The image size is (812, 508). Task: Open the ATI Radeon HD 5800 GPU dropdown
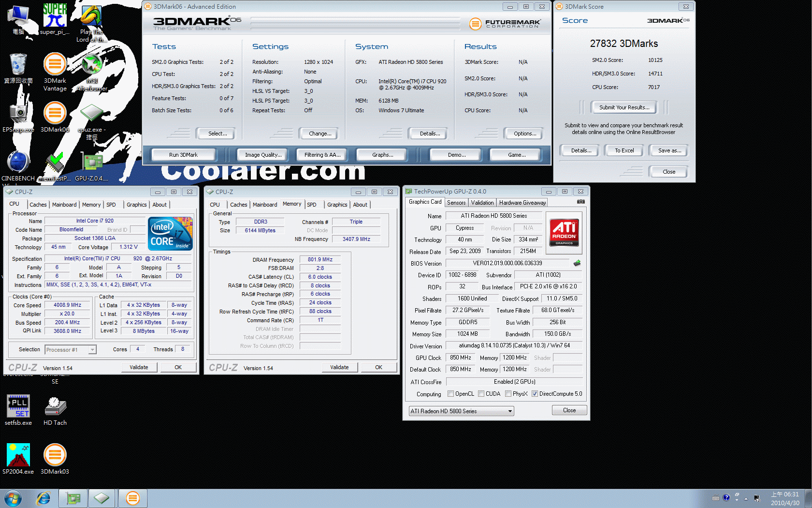coord(461,411)
